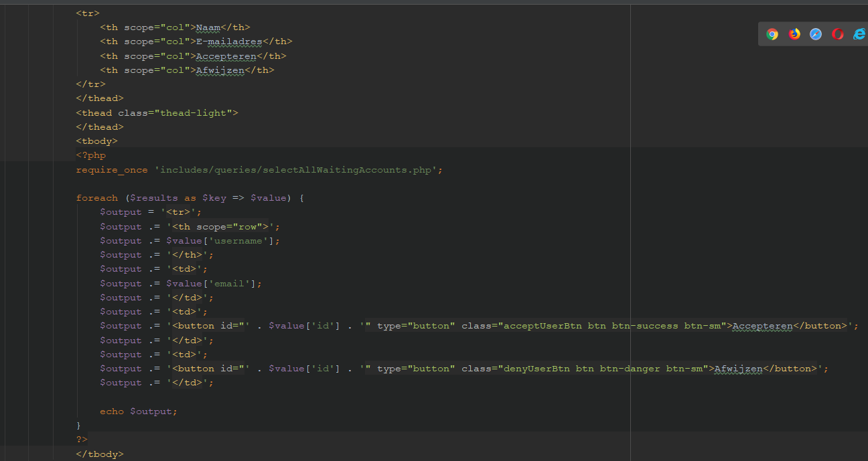868x461 pixels.
Task: Click the opening <?php tag
Action: [90, 155]
